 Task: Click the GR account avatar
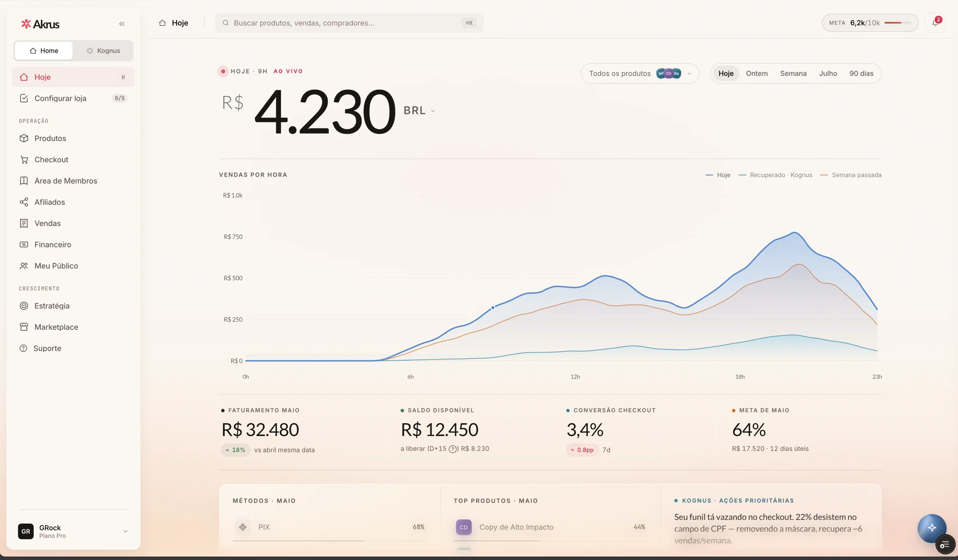click(x=26, y=531)
